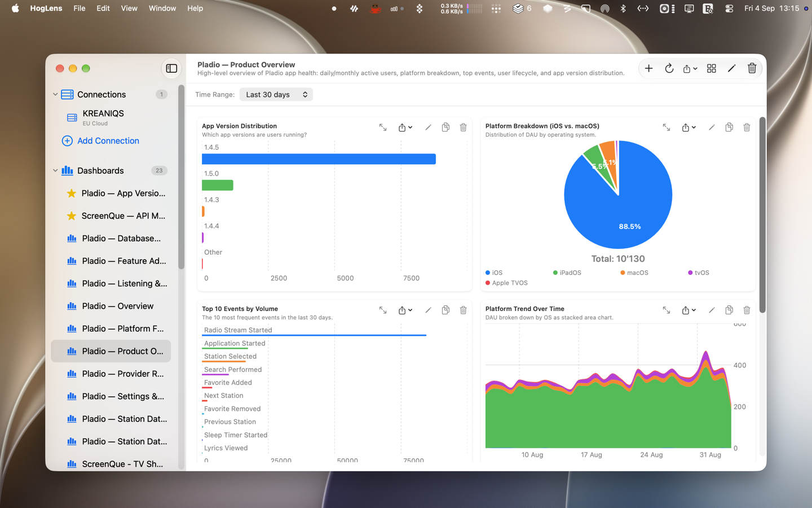Open Pladio — Platform F... dashboard

click(x=111, y=329)
